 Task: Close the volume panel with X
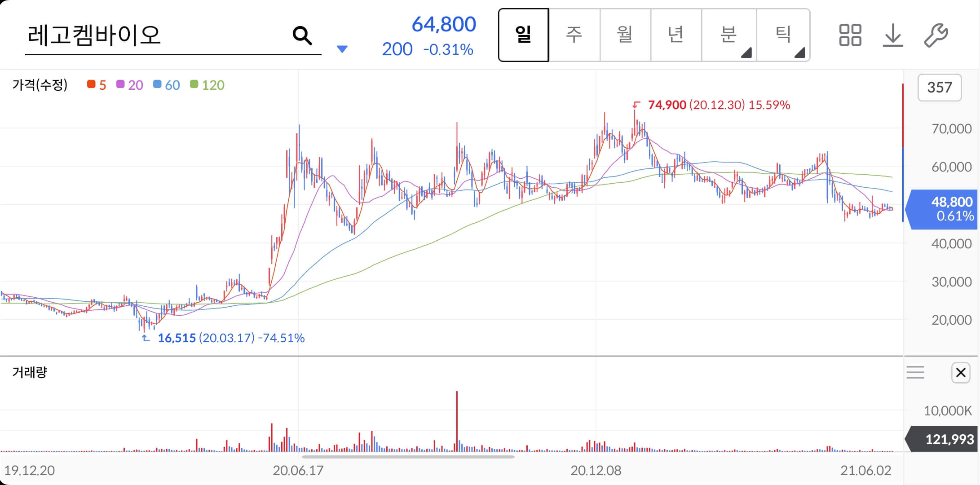tap(961, 373)
